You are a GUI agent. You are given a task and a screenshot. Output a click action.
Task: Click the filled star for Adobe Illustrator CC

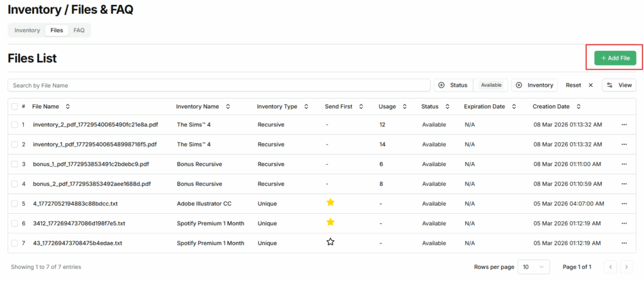330,202
